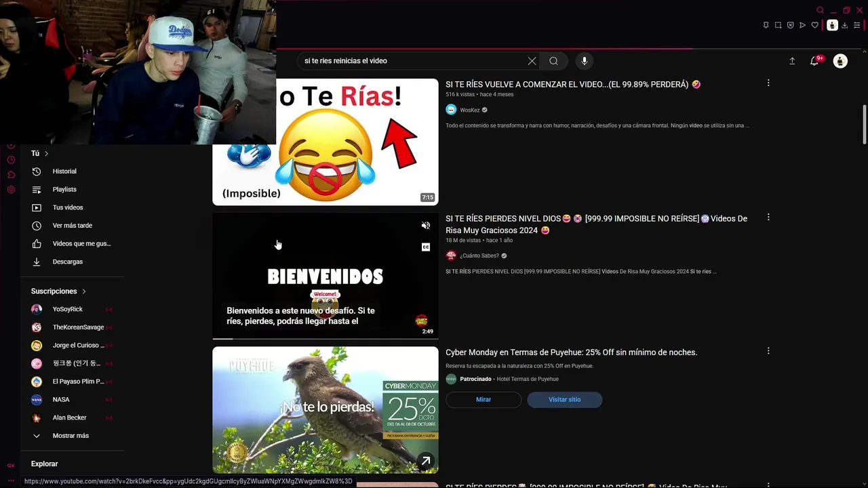Viewport: 868px width, 488px height.
Task: Click the external link arrow on ad thumbnail
Action: (x=426, y=461)
